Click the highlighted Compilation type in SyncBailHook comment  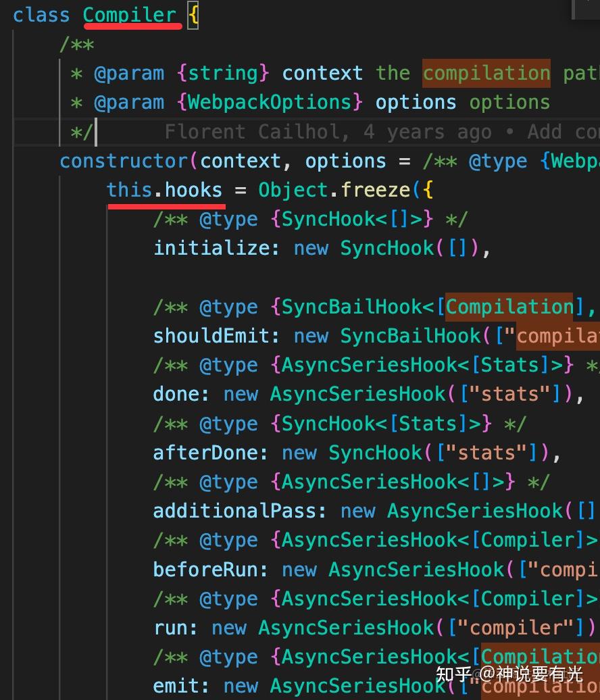tap(509, 307)
